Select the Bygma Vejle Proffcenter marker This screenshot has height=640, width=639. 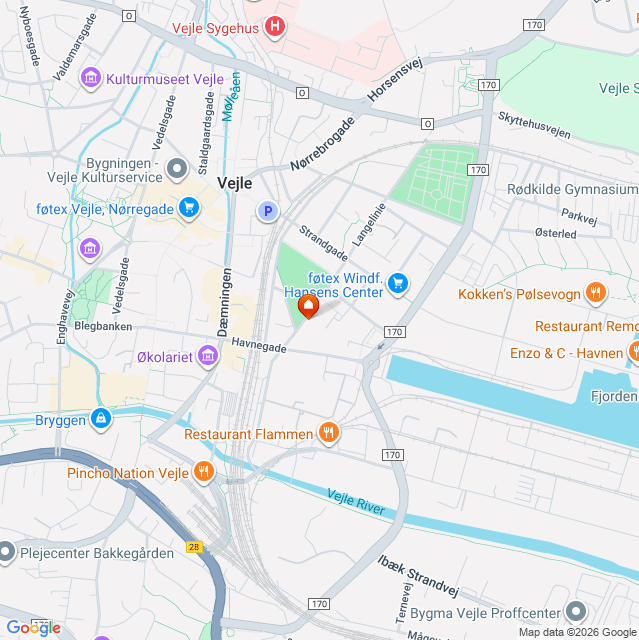click(x=576, y=612)
